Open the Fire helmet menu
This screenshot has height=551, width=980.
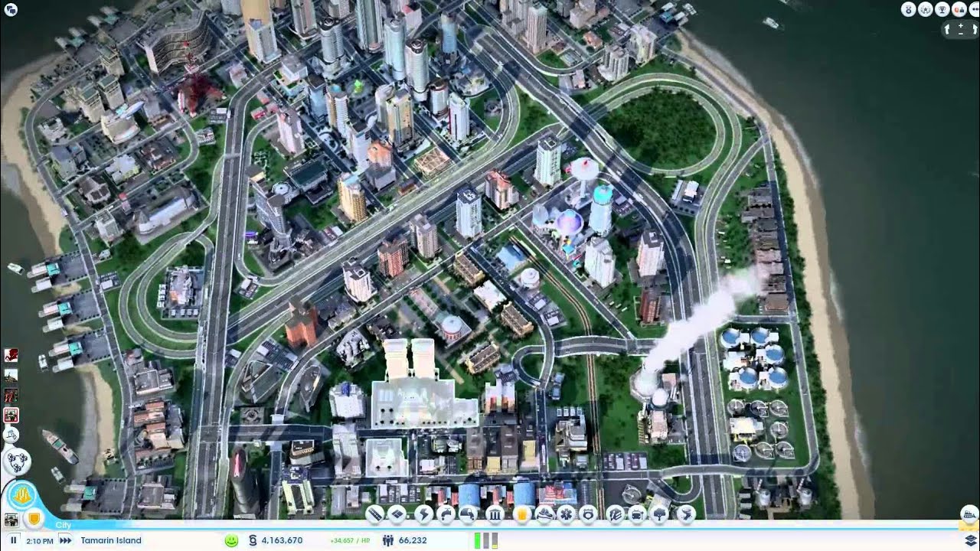(544, 514)
